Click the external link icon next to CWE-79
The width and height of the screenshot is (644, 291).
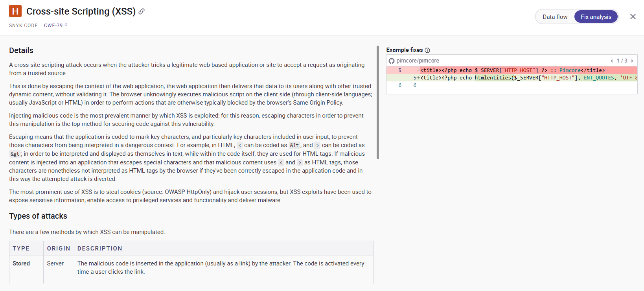point(66,25)
